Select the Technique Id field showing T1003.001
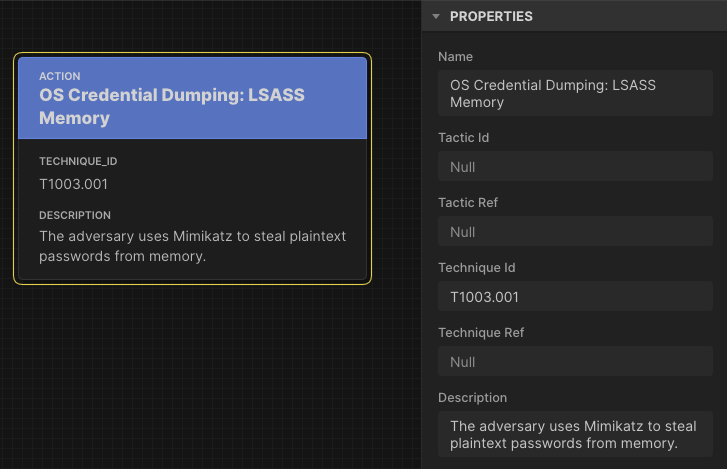This screenshot has height=469, width=727. [x=575, y=297]
